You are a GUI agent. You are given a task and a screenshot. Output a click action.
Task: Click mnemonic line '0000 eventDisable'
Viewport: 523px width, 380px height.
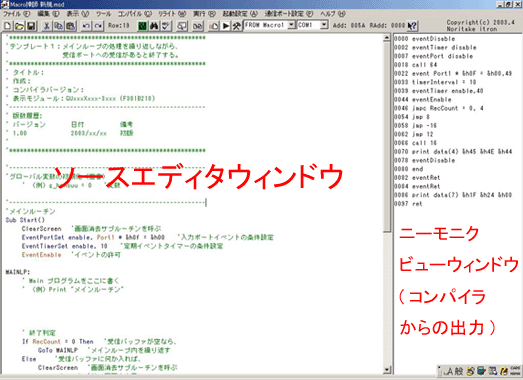[x=425, y=39]
